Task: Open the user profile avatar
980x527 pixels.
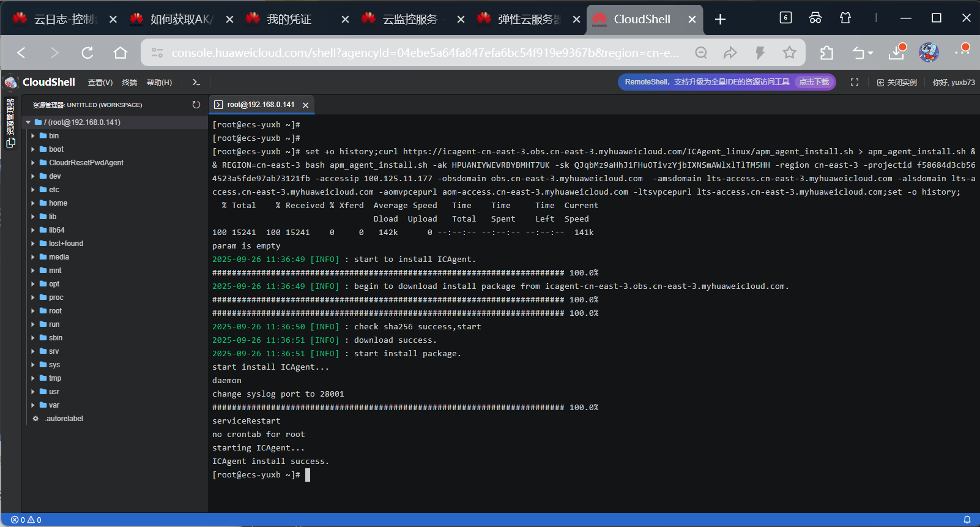Action: 929,53
